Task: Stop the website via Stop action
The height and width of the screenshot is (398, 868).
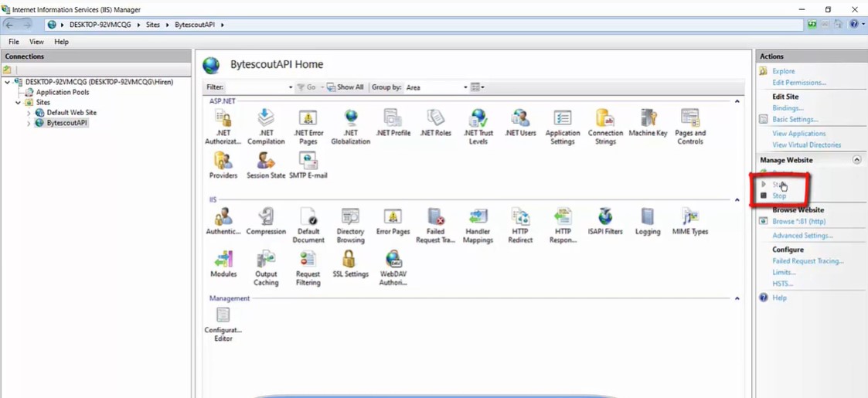Action: click(x=779, y=196)
